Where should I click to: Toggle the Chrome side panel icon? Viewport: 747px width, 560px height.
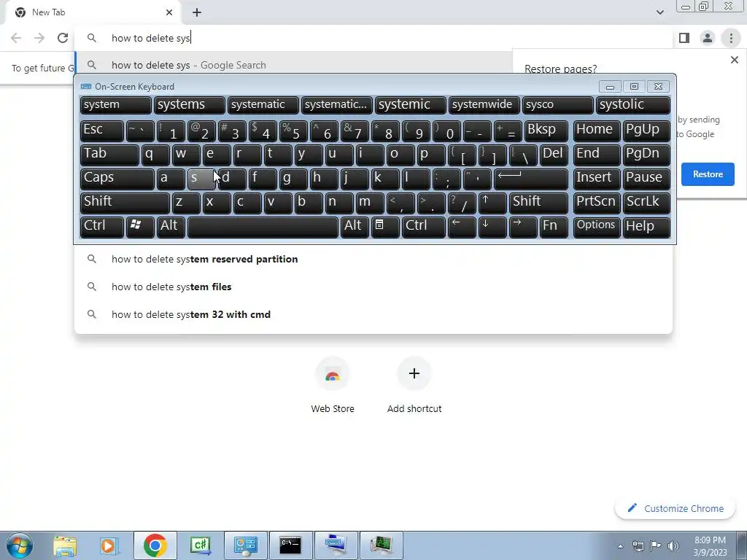[x=684, y=38]
